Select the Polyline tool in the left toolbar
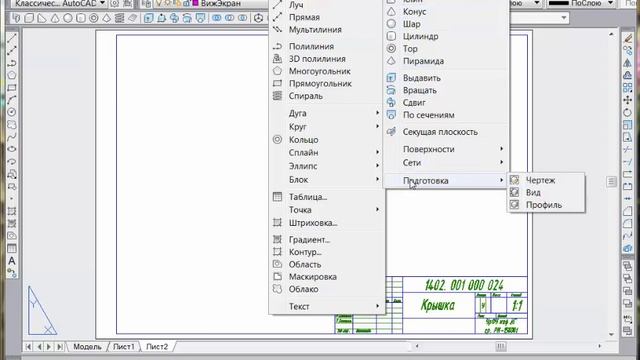 point(12,63)
